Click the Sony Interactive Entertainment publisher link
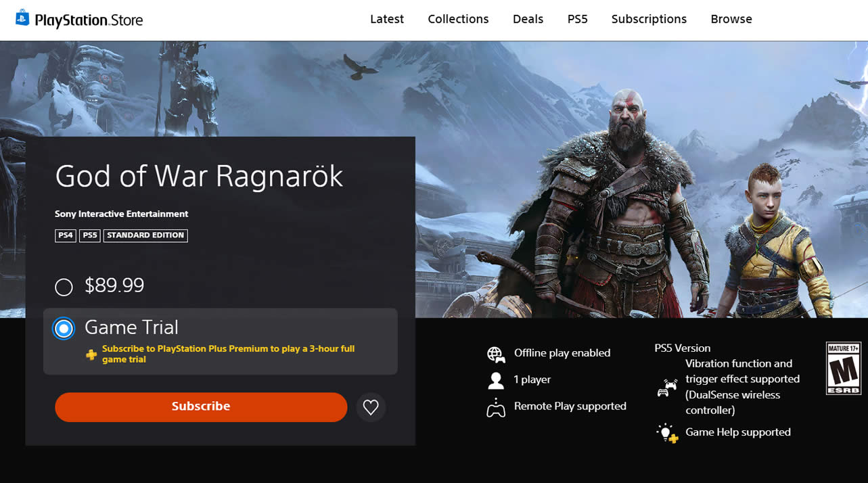The image size is (868, 483). coord(122,214)
